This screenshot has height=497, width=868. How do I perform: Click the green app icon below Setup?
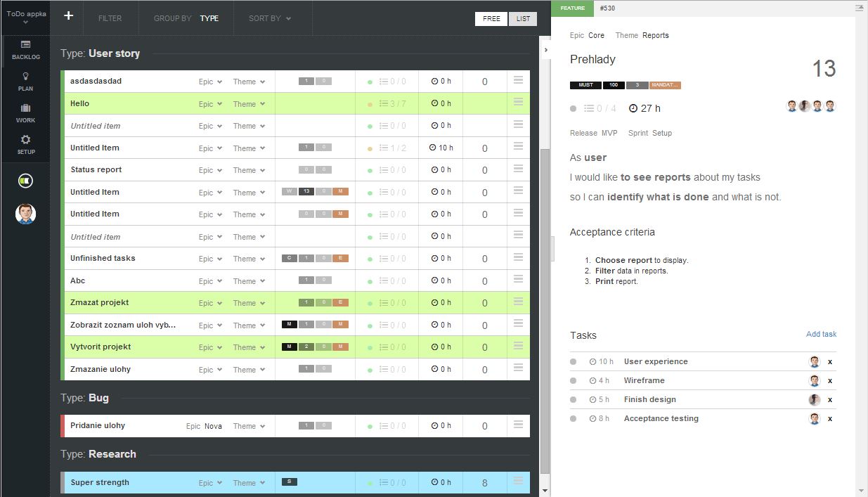click(25, 181)
